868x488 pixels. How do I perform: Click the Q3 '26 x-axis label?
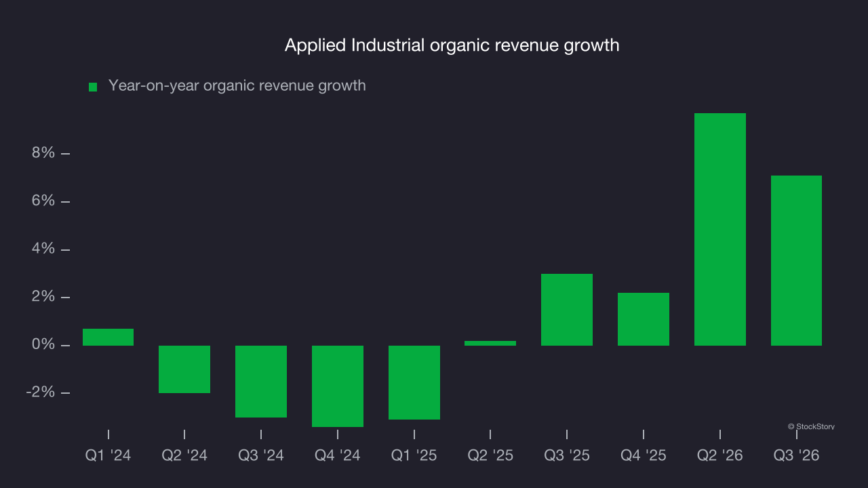click(x=797, y=455)
